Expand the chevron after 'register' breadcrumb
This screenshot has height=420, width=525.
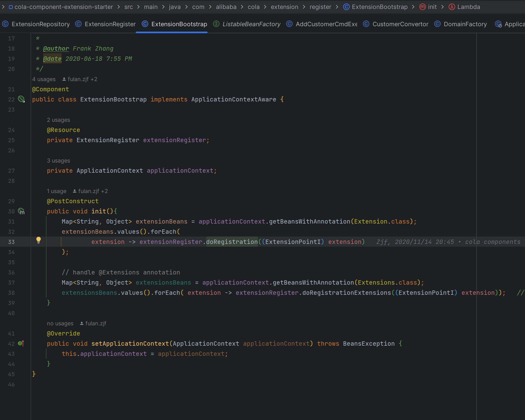(x=337, y=7)
